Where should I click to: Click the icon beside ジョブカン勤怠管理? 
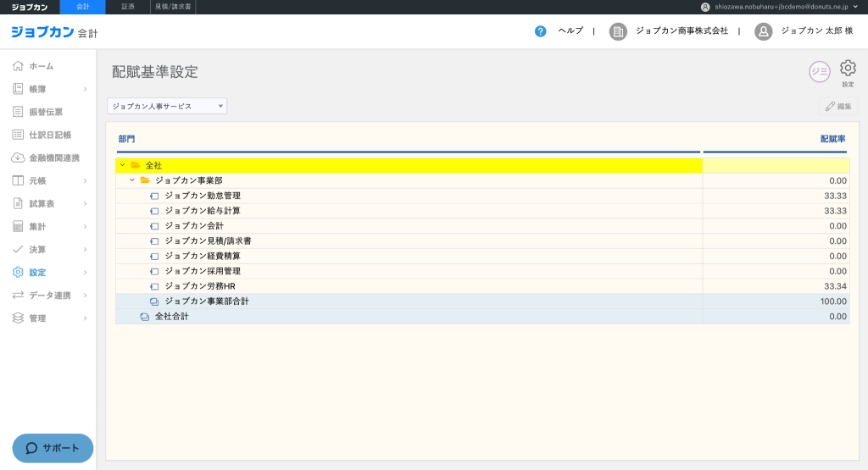154,196
